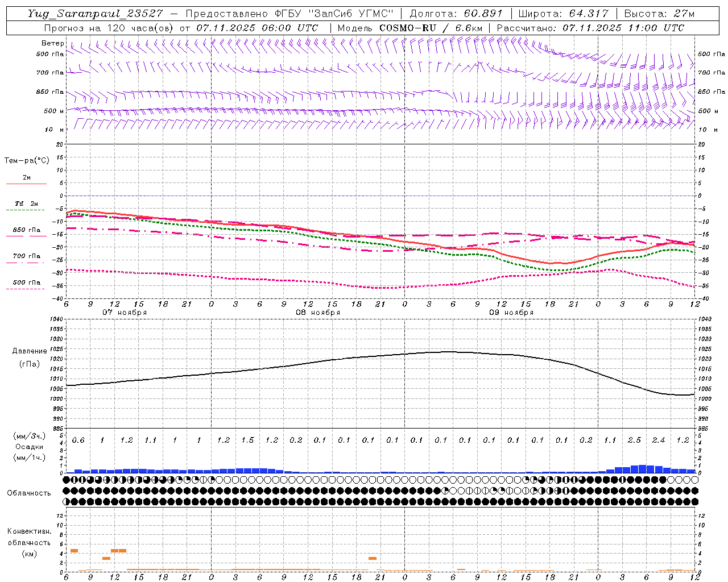Click the '(км)' unit under convective cloudiness
Screen dimensions: 728x582
pyautogui.click(x=29, y=553)
